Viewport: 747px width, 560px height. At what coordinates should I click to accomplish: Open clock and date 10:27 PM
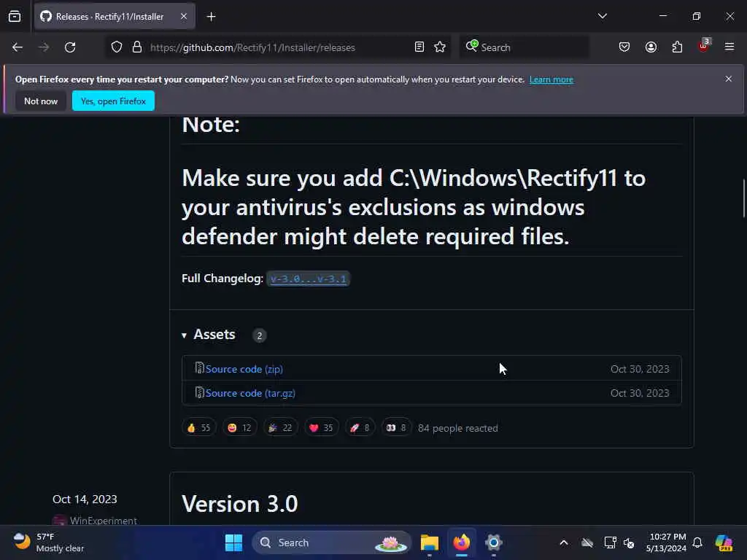click(666, 542)
